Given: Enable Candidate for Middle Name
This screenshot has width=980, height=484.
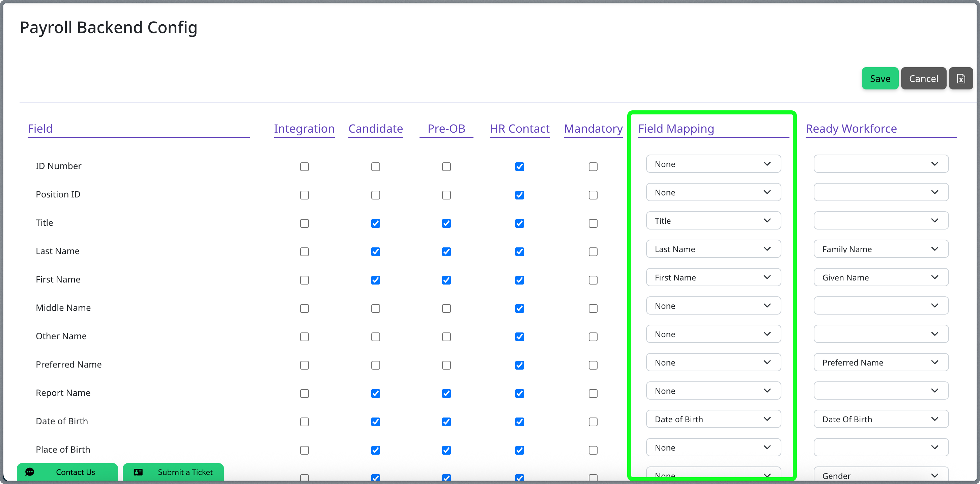Looking at the screenshot, I should click(375, 308).
